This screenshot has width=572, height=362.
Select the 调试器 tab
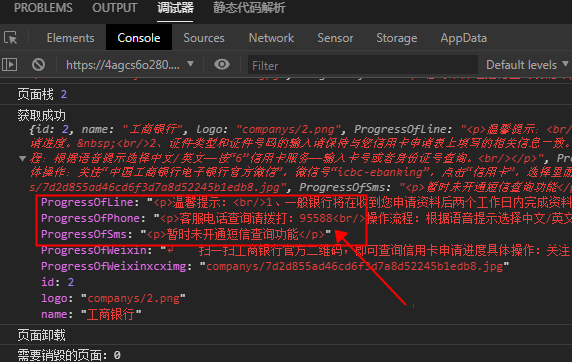tap(175, 8)
